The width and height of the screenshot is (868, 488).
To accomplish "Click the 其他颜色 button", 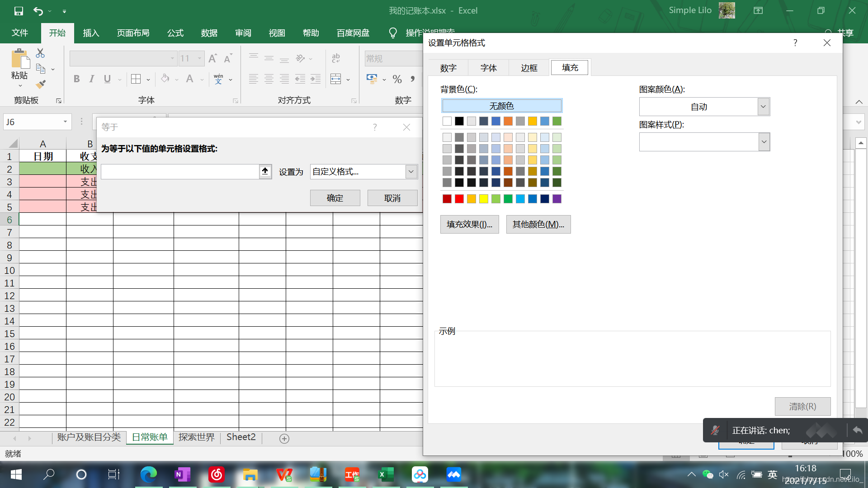I will point(538,224).
